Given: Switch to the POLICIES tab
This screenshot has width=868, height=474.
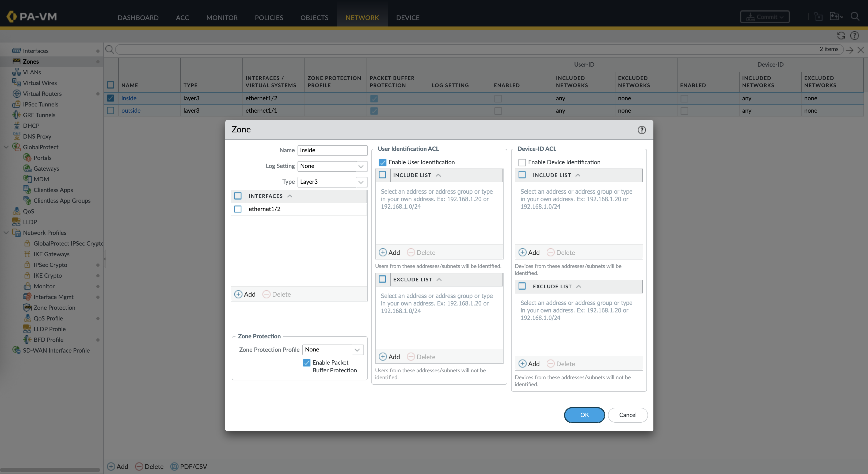Looking at the screenshot, I should (x=269, y=17).
